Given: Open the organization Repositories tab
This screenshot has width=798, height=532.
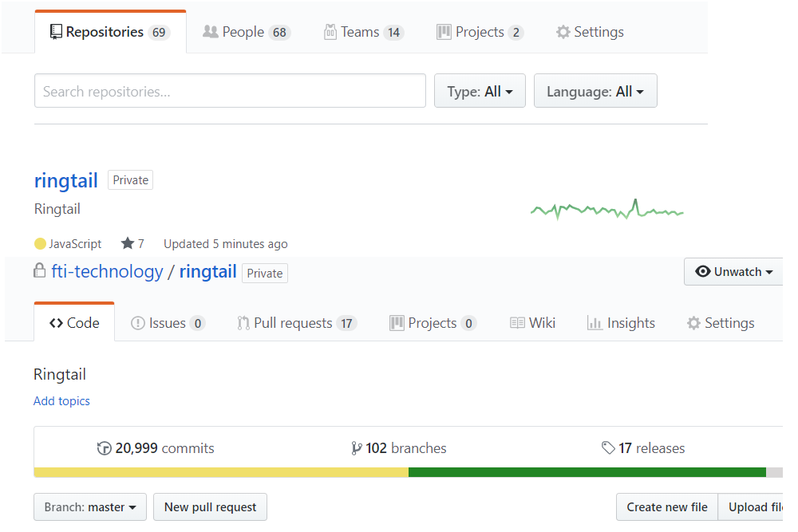Looking at the screenshot, I should tap(110, 32).
